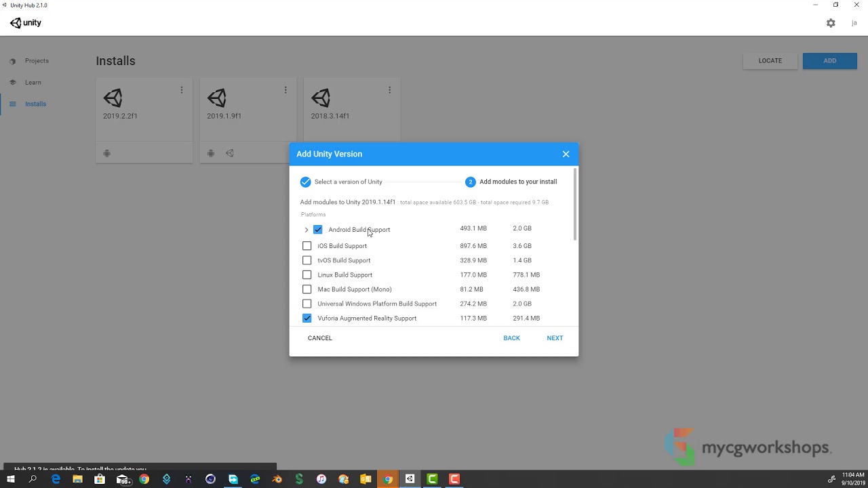Click 'iOS Build Support' label text

(342, 246)
